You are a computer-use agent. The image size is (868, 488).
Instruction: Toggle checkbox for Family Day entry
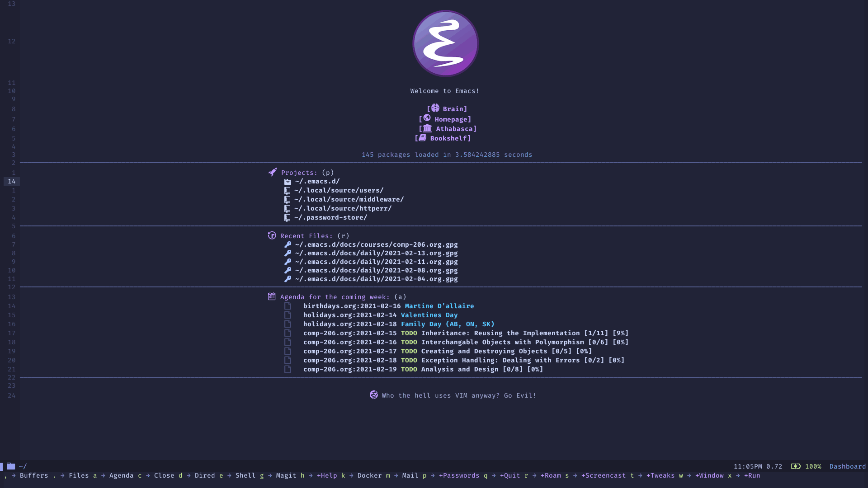pos(288,324)
